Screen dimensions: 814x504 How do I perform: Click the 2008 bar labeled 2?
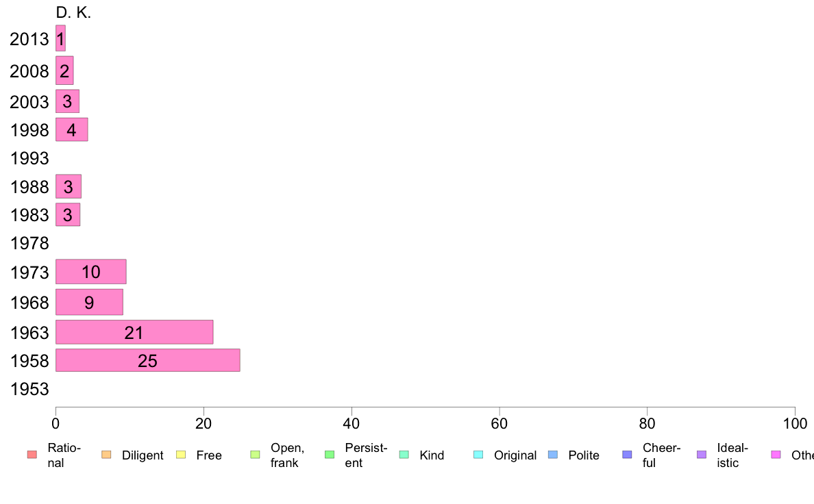[64, 71]
